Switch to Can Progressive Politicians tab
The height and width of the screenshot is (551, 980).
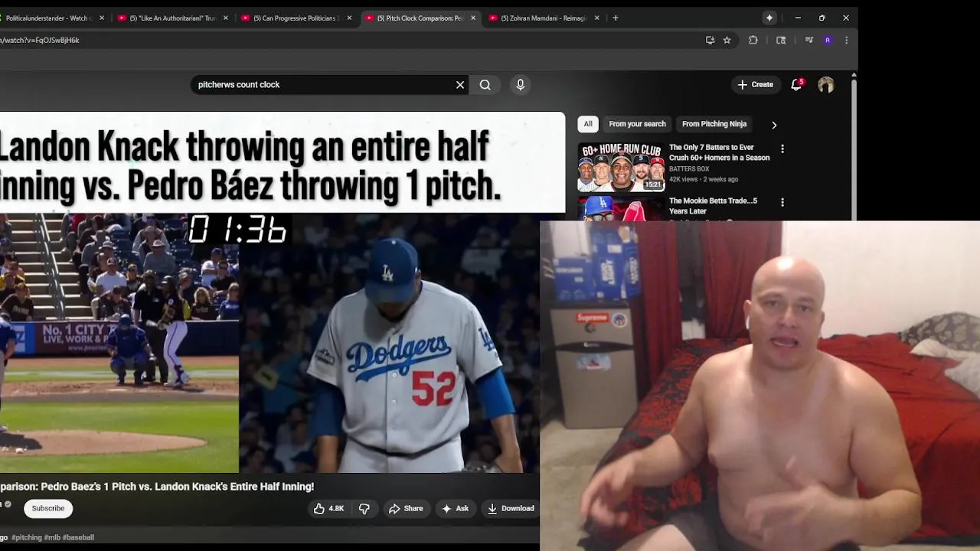296,18
